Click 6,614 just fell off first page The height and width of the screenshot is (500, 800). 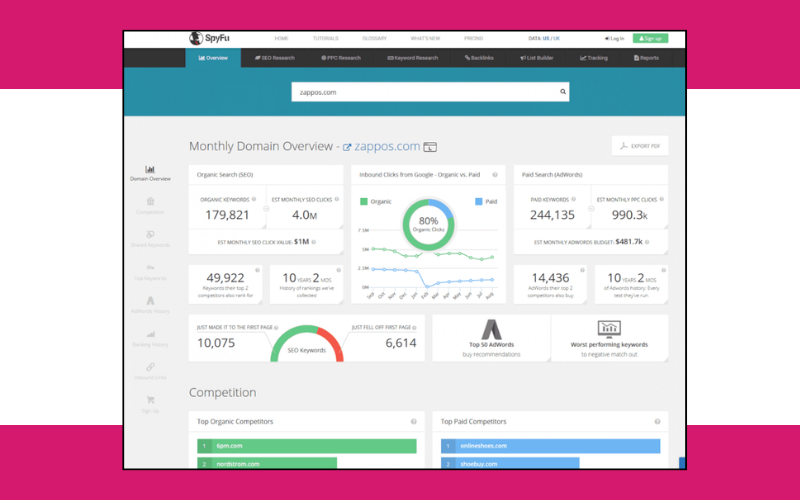pos(401,343)
